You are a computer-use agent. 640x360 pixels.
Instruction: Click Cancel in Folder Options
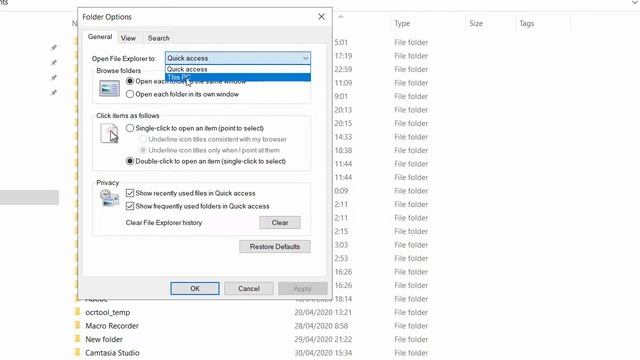pyautogui.click(x=249, y=289)
